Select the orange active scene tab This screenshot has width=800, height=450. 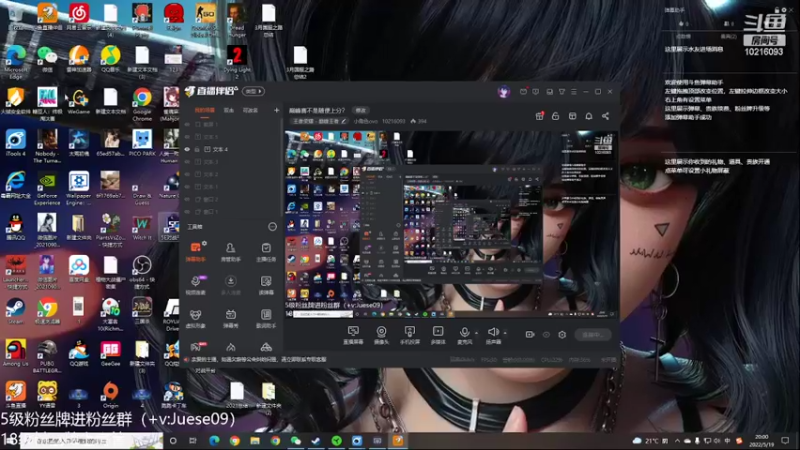205,110
